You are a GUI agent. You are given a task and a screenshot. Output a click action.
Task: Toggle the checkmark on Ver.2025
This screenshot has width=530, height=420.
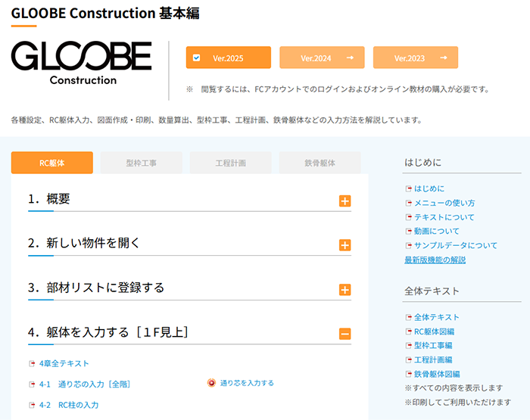[x=196, y=58]
